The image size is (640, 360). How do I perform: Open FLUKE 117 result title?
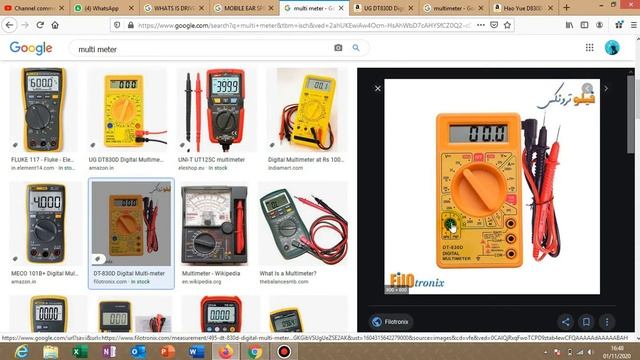point(42,160)
